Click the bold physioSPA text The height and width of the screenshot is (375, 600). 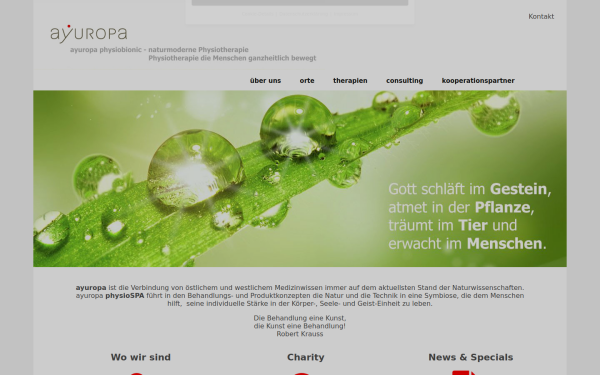(125, 296)
